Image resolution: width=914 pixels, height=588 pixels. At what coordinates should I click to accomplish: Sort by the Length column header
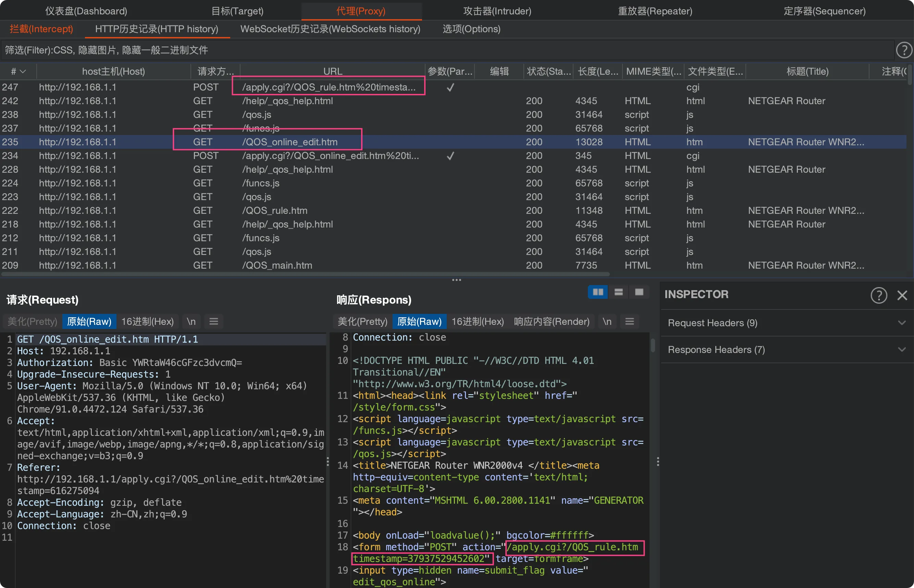click(598, 71)
